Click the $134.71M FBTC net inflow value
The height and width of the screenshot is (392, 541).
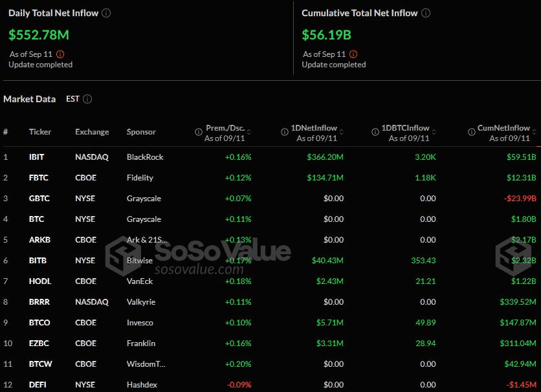(326, 177)
